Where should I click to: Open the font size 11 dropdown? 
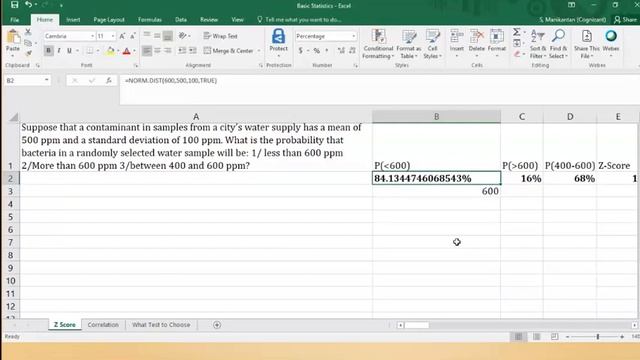(x=113, y=36)
